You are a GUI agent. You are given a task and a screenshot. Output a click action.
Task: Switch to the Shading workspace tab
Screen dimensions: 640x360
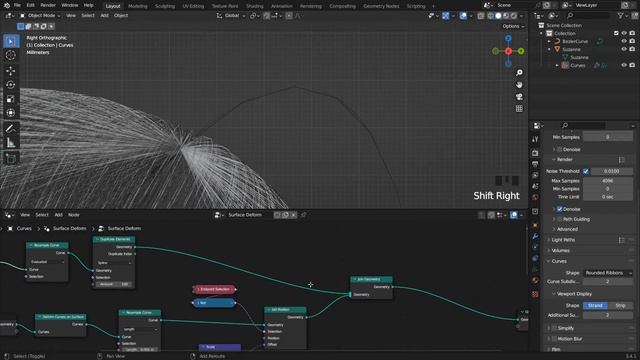(x=255, y=6)
